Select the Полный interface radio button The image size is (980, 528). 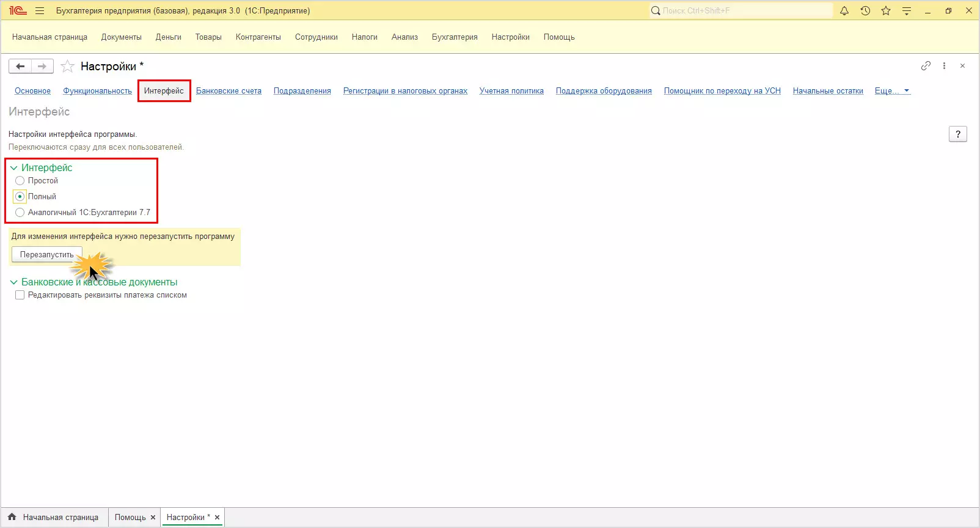(x=20, y=197)
